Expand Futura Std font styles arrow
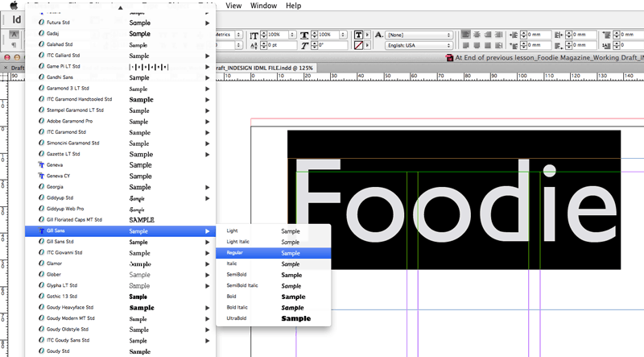The height and width of the screenshot is (357, 644). (x=208, y=23)
